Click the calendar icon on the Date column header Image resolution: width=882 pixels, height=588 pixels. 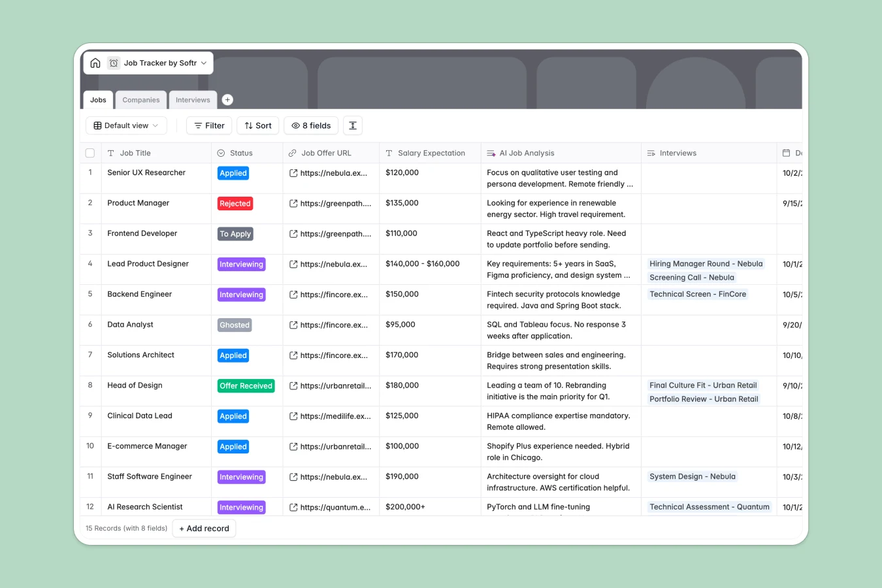click(785, 153)
